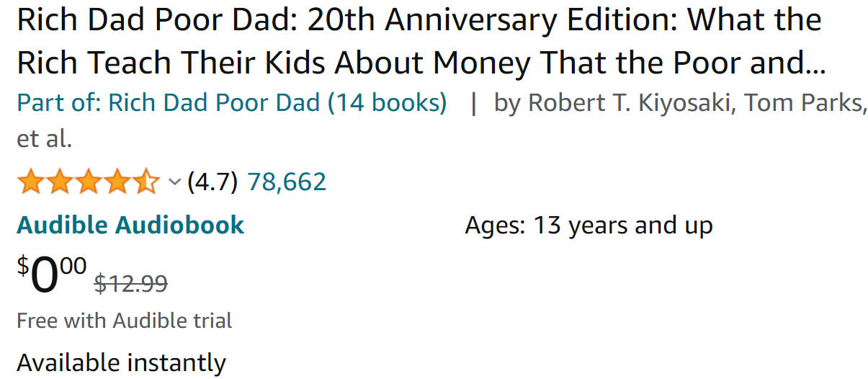Click the "et al." contributors text

(x=44, y=138)
